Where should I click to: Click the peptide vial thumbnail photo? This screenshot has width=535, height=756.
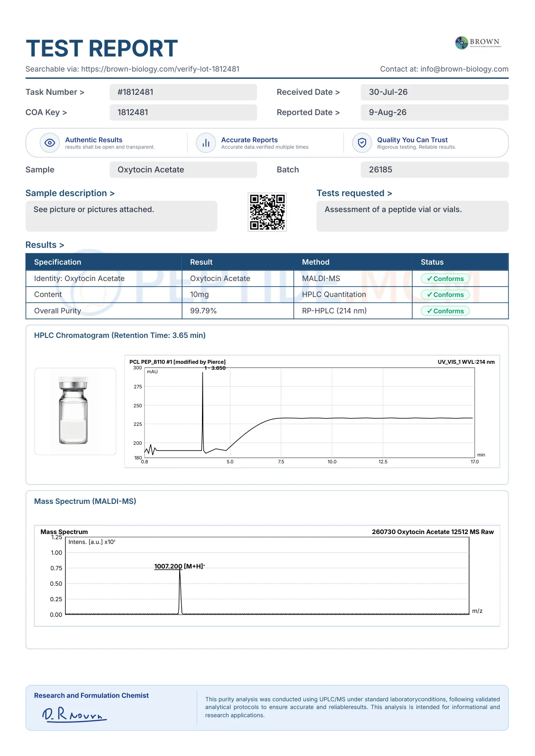click(x=75, y=411)
